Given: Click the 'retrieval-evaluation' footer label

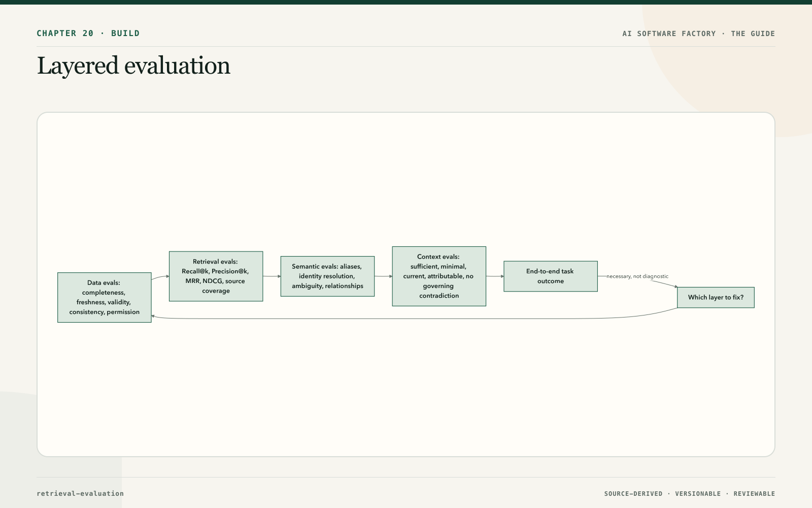Looking at the screenshot, I should pyautogui.click(x=80, y=493).
